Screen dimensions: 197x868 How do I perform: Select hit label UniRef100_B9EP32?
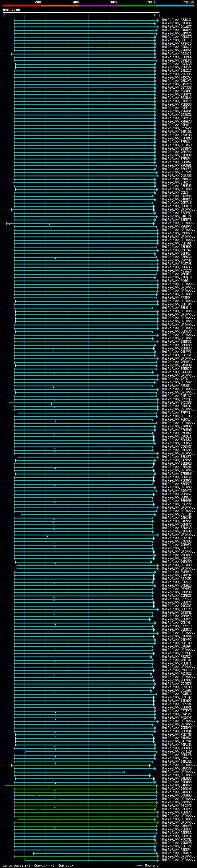177,342
